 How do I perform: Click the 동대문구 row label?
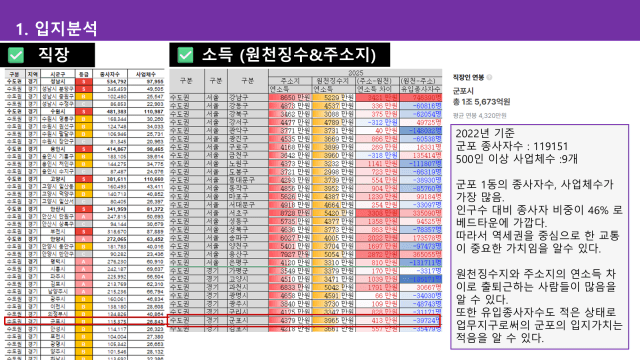[x=248, y=180]
